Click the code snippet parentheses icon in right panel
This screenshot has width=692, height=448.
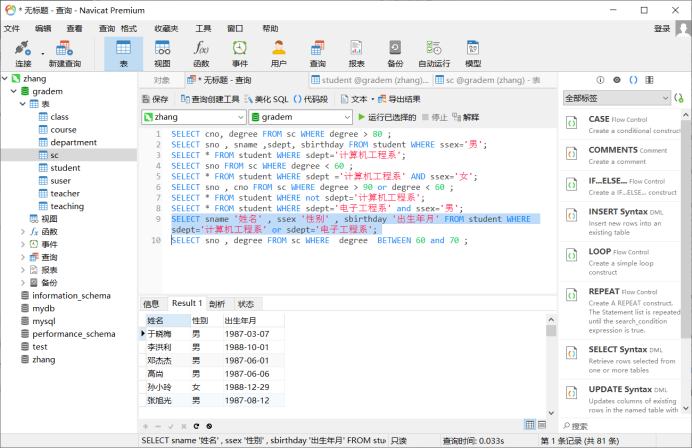point(633,80)
